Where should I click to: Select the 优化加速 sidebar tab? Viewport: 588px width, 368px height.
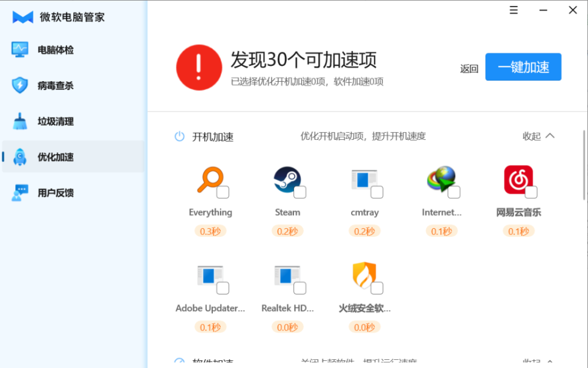73,156
